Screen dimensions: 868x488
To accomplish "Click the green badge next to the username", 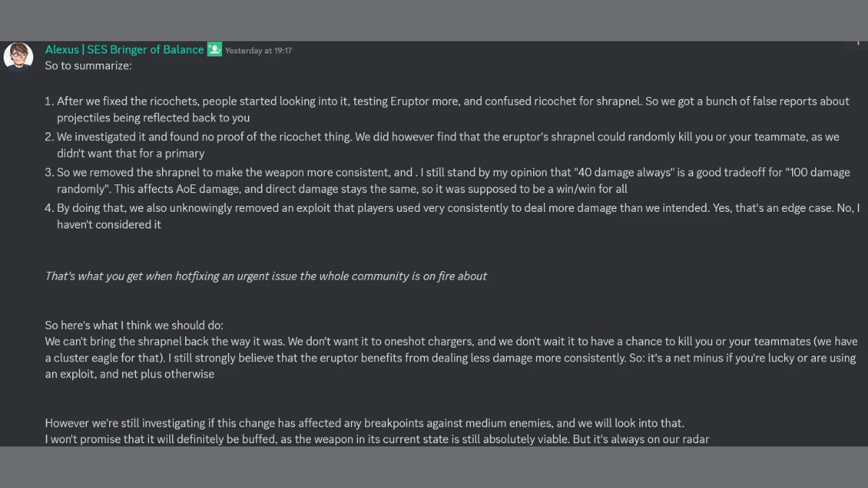I will tap(213, 49).
